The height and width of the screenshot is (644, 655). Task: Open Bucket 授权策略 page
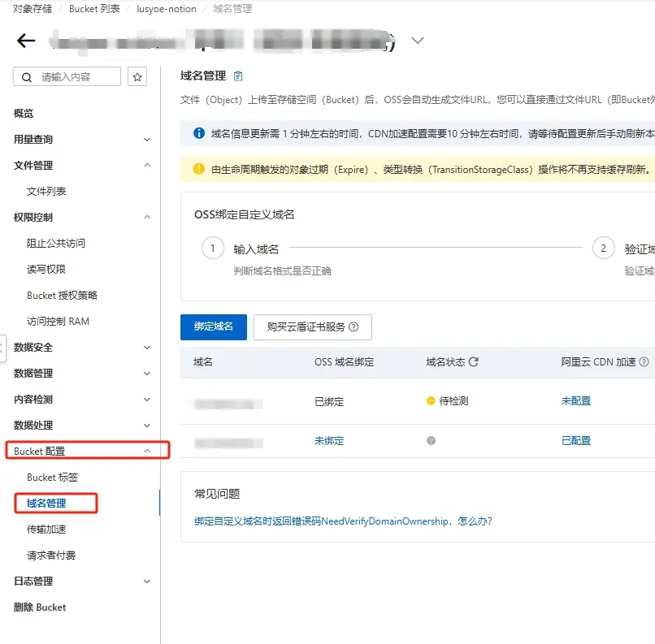pyautogui.click(x=62, y=296)
